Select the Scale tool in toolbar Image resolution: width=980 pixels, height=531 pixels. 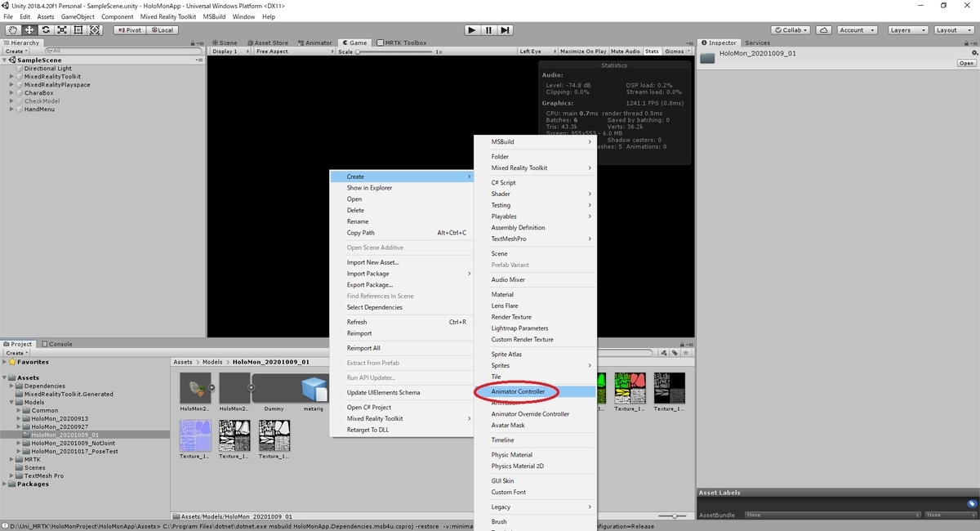pos(62,29)
